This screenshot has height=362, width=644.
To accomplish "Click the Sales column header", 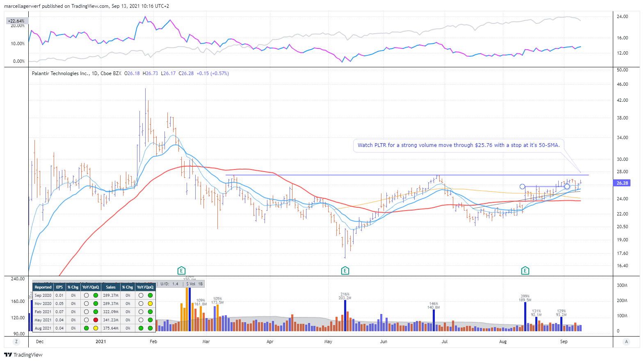I will pos(111,287).
